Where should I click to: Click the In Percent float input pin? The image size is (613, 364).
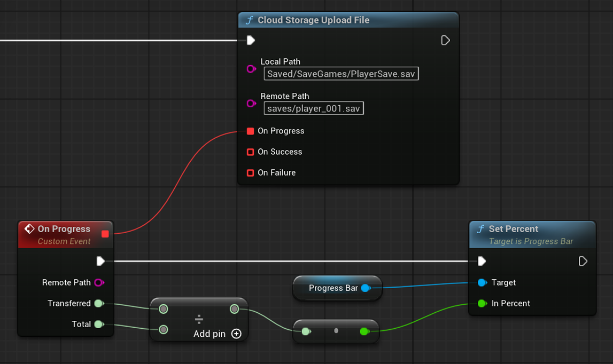point(482,304)
